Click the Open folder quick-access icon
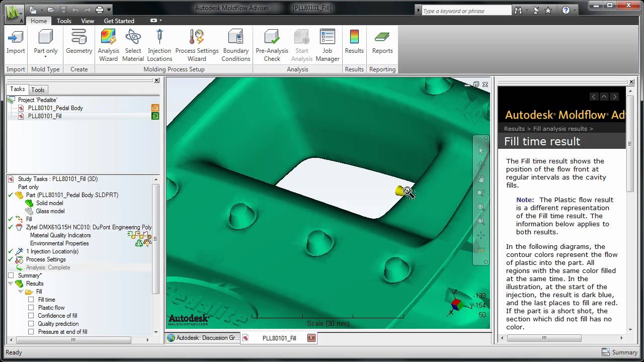Image resolution: width=644 pixels, height=362 pixels. point(51,10)
